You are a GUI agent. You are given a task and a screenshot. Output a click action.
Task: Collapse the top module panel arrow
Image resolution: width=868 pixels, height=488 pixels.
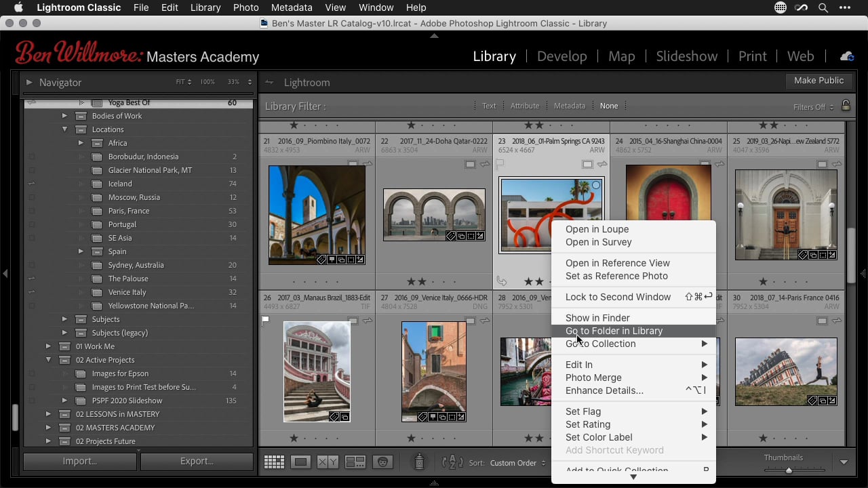[434, 35]
